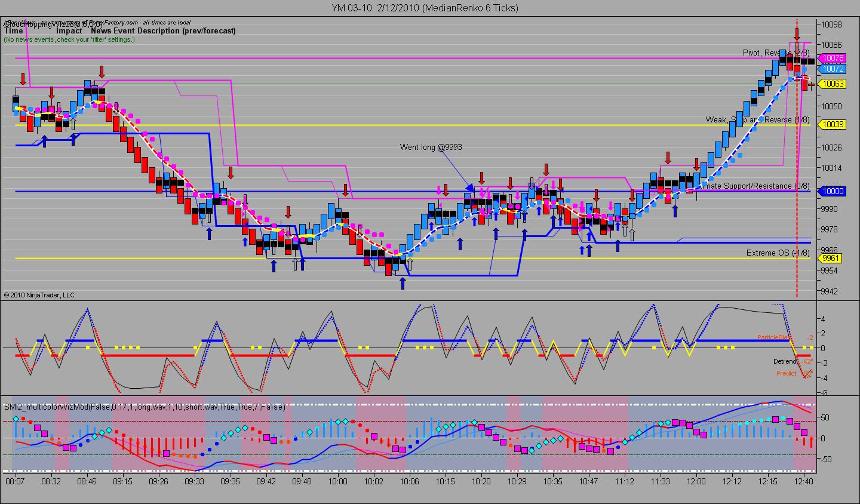Click the blue 10072 price marker

coord(833,69)
